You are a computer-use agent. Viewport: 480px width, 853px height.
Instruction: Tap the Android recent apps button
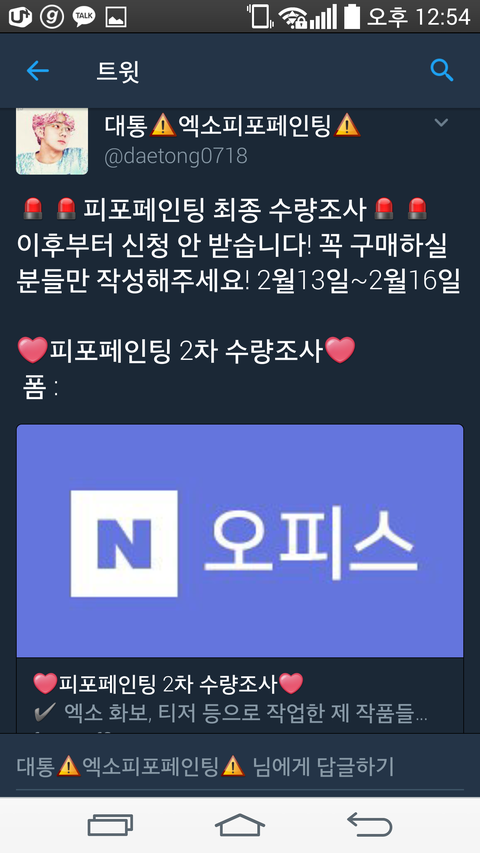coord(110,825)
